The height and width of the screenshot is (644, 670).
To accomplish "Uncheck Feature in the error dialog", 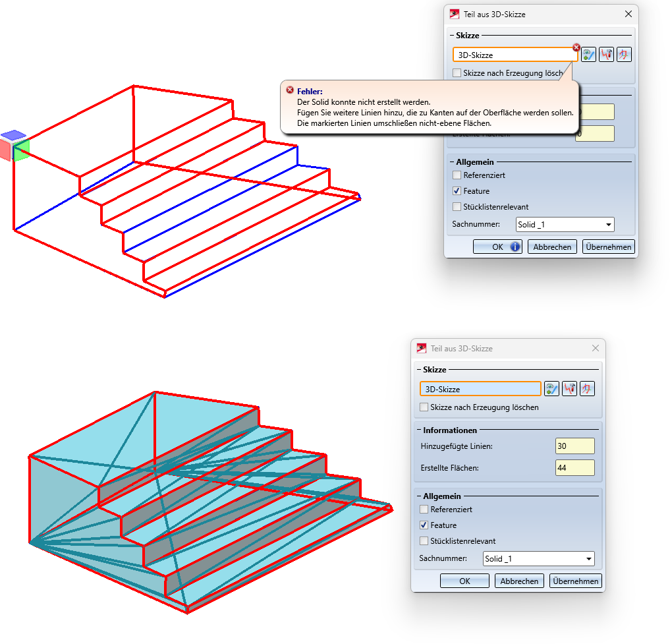I will click(457, 190).
